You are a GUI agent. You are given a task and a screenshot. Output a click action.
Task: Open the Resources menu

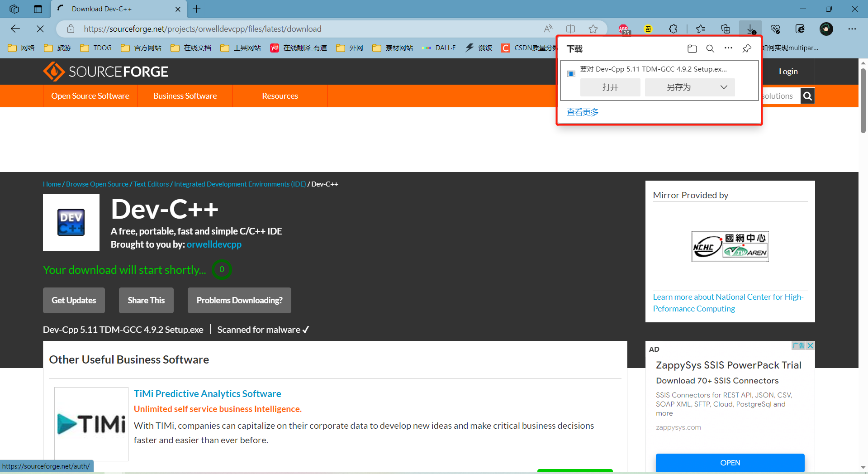click(280, 96)
